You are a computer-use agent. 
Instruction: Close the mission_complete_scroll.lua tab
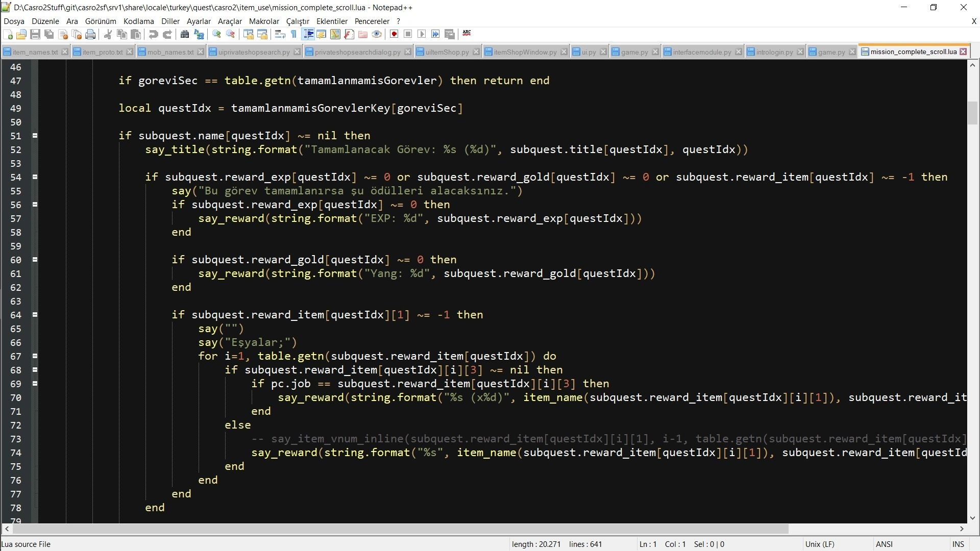[x=963, y=52]
